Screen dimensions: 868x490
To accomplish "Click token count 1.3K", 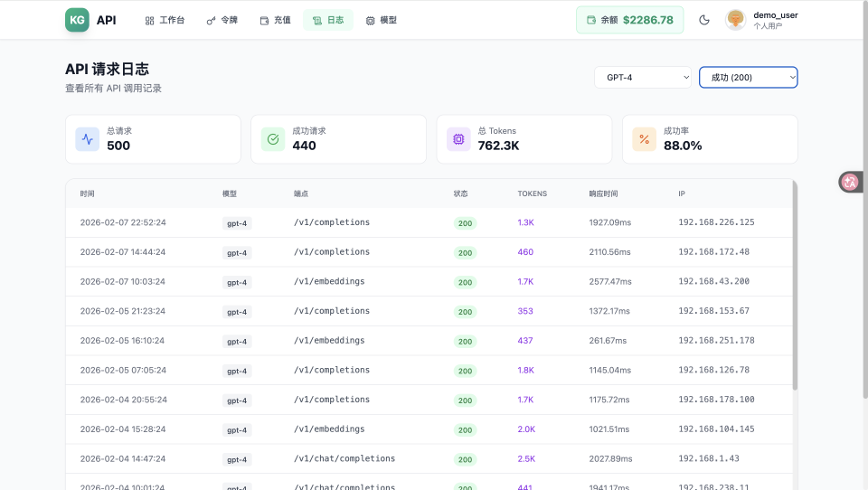I will [526, 222].
